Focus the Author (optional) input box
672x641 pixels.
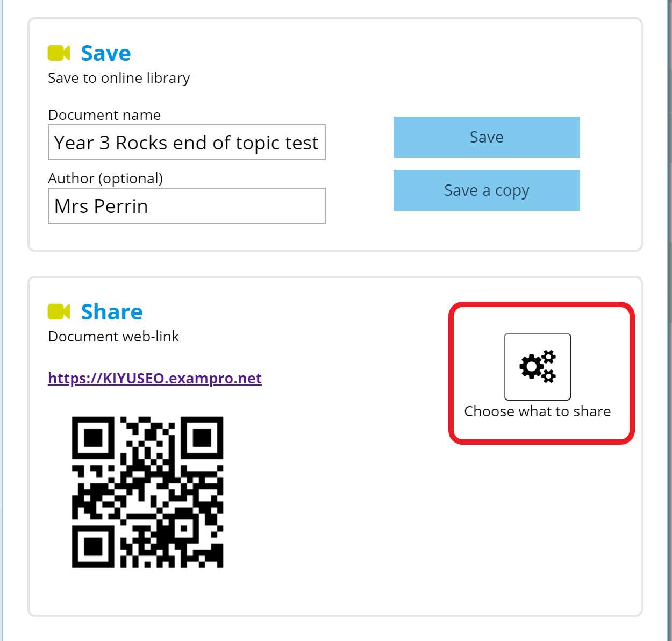(187, 206)
